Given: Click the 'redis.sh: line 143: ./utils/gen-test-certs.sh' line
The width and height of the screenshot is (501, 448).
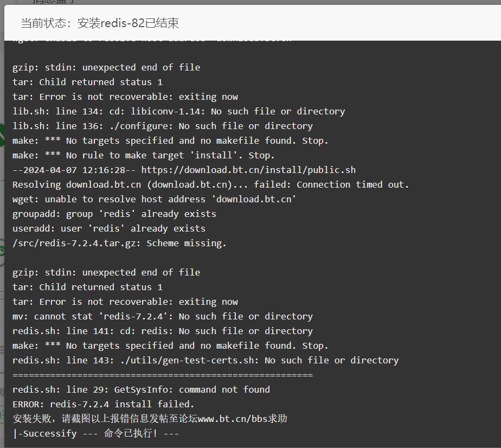Looking at the screenshot, I should (x=205, y=361).
